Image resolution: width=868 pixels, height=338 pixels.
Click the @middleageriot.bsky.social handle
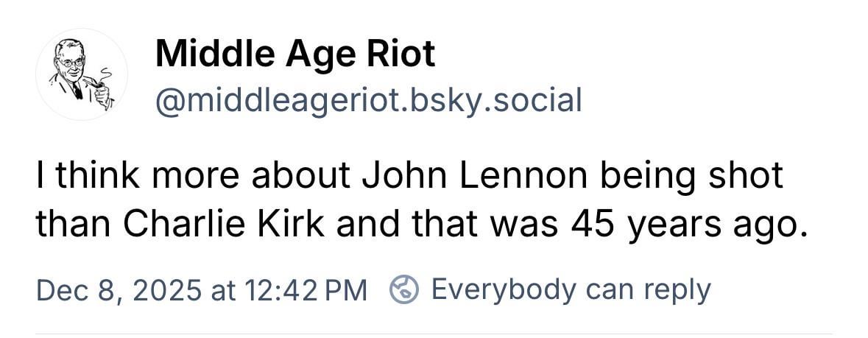pos(368,99)
